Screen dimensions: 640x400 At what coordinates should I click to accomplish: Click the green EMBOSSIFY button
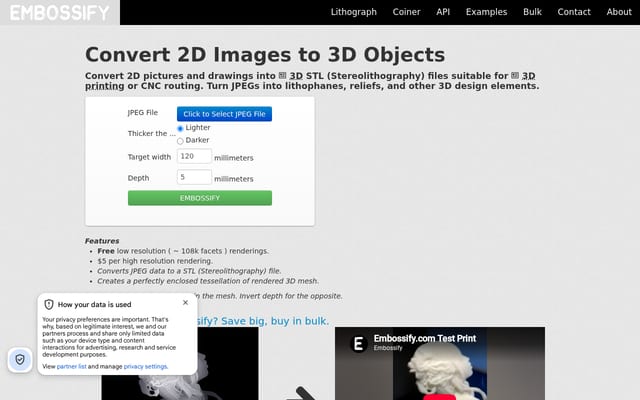[x=200, y=198]
